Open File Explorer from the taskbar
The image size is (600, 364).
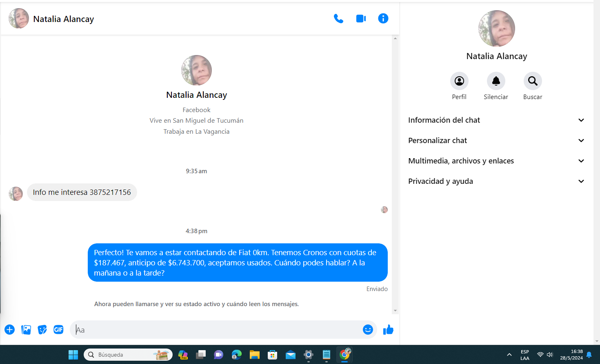(255, 355)
